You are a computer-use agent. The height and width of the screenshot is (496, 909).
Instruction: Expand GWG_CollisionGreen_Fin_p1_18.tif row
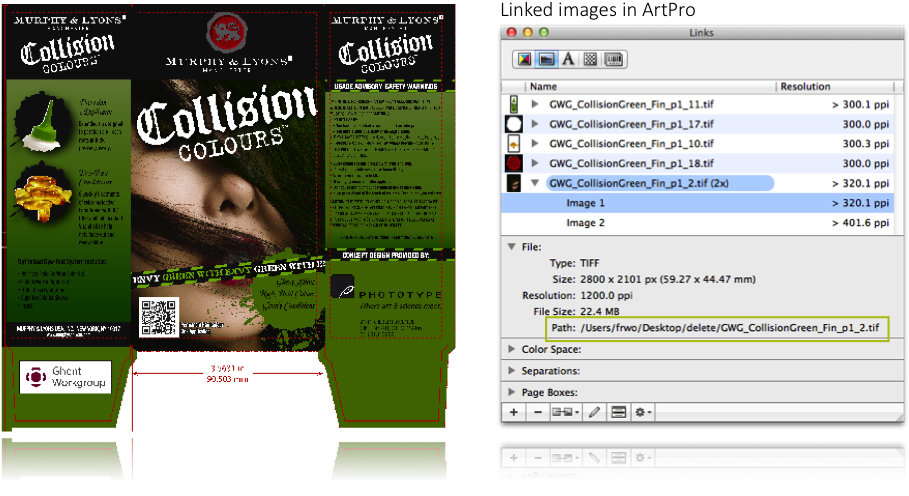[x=535, y=163]
